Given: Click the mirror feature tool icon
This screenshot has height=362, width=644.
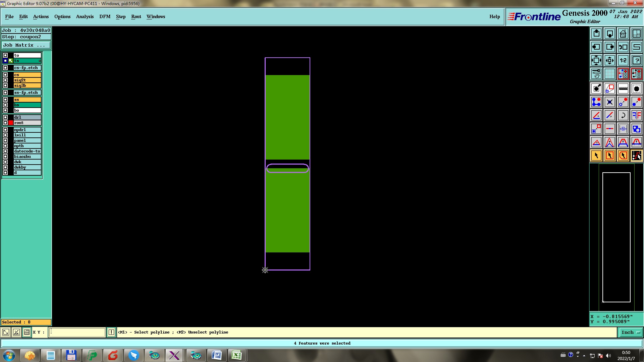Looking at the screenshot, I should [636, 115].
